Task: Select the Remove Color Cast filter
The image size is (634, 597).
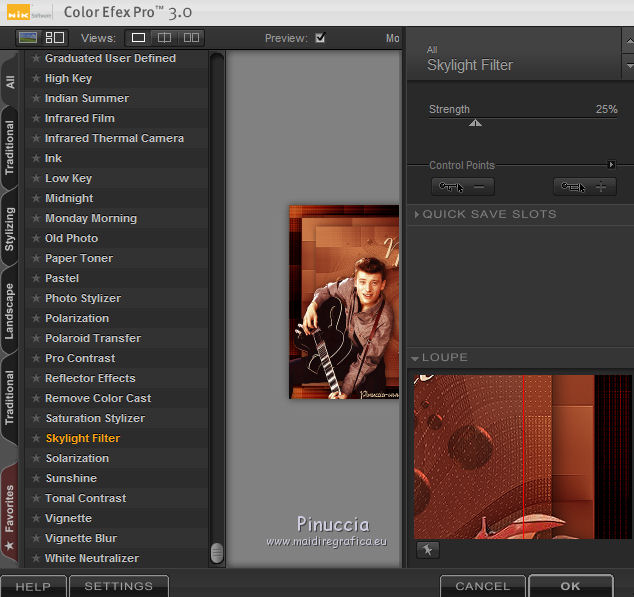Action: [117, 398]
